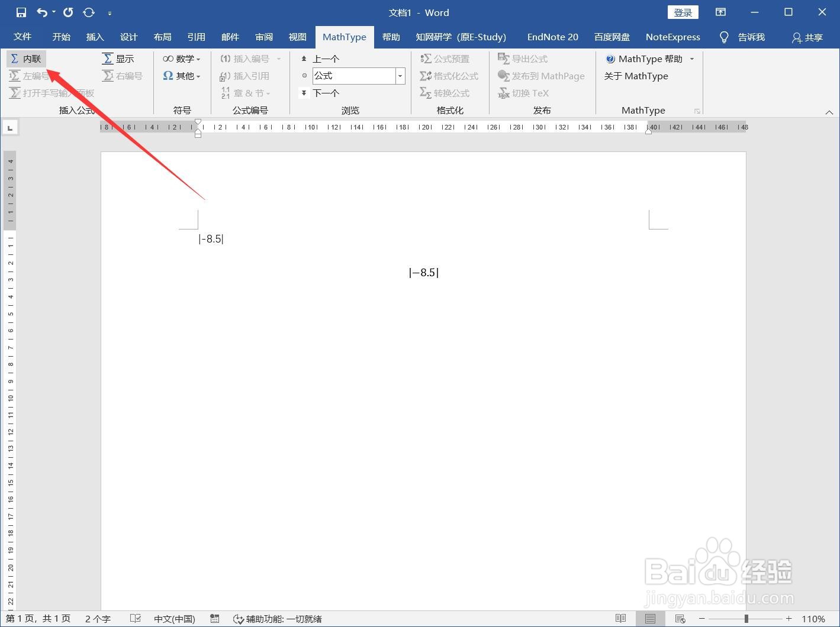This screenshot has height=627, width=840.
Task: Switch to Read Mode view
Action: [x=620, y=619]
